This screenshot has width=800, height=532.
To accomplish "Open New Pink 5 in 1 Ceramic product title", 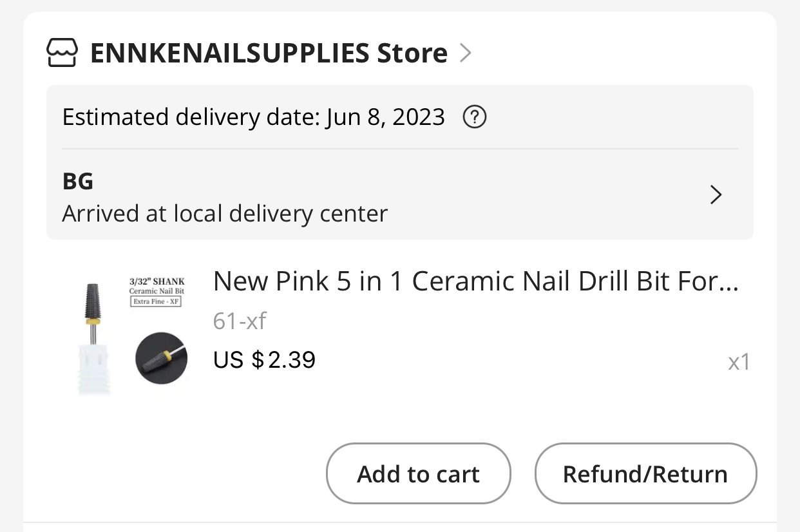I will pos(476,281).
